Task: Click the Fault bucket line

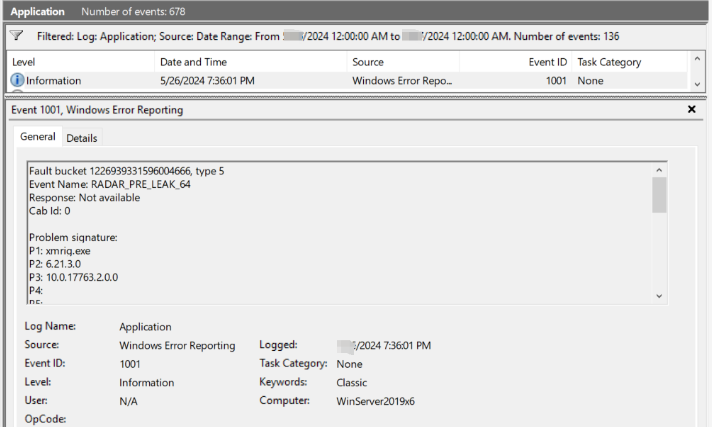Action: tap(127, 171)
